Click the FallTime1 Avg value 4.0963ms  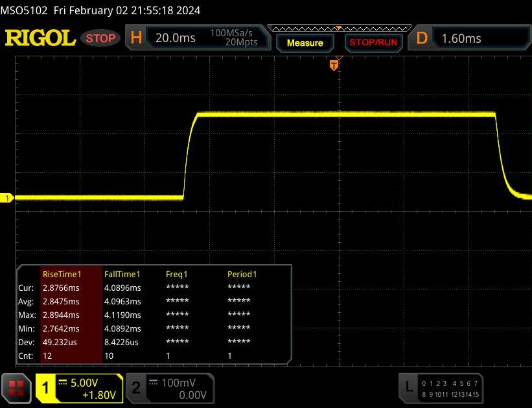(x=122, y=302)
